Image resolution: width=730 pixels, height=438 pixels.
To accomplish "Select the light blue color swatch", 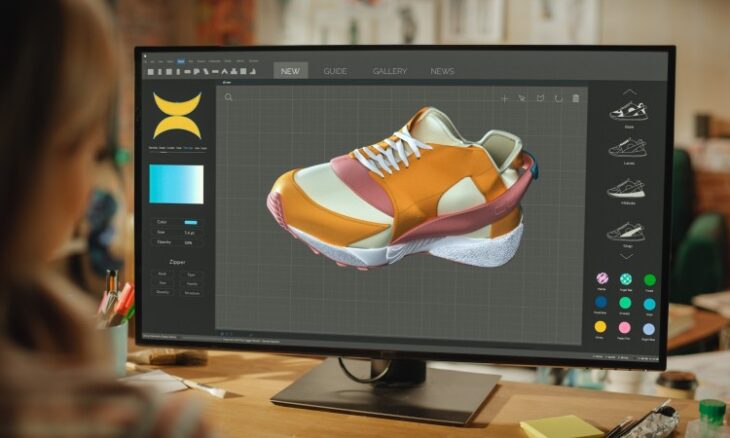I will pos(648,329).
